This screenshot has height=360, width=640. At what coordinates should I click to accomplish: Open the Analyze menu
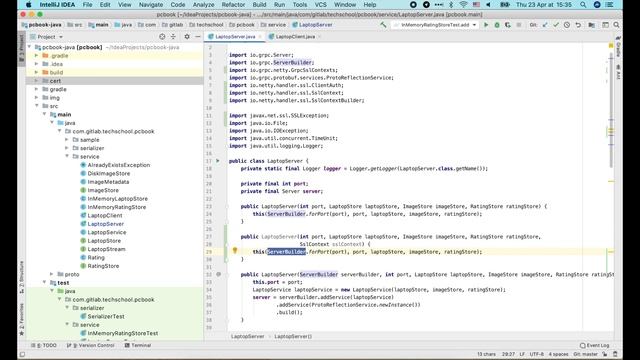point(203,5)
